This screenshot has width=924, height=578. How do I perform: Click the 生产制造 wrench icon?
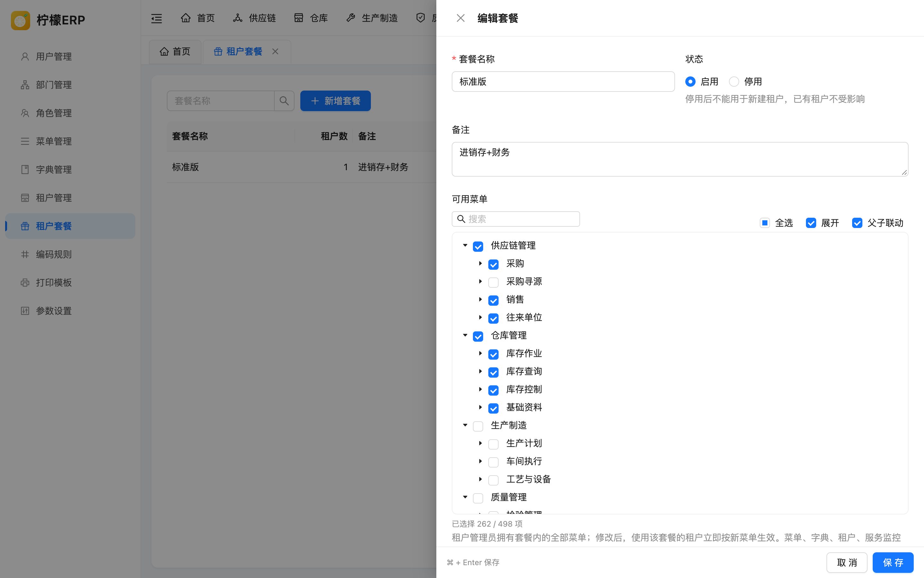coord(350,18)
